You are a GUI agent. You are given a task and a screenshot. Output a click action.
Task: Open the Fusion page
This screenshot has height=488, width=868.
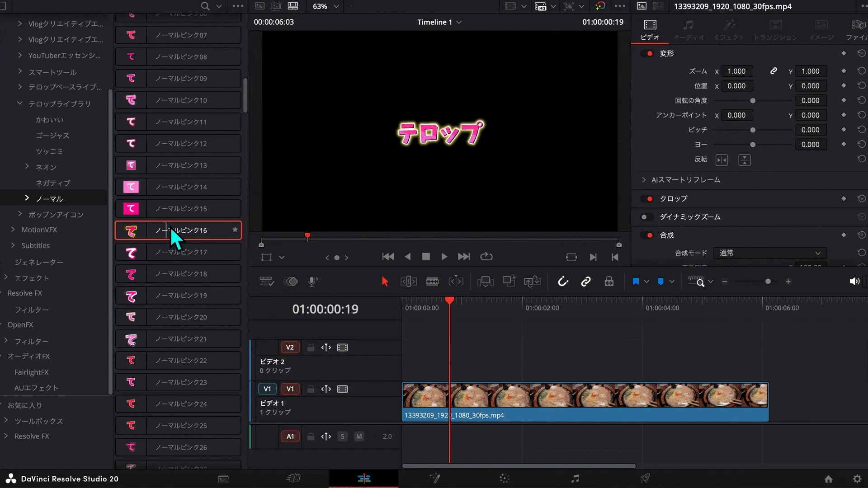point(436,479)
